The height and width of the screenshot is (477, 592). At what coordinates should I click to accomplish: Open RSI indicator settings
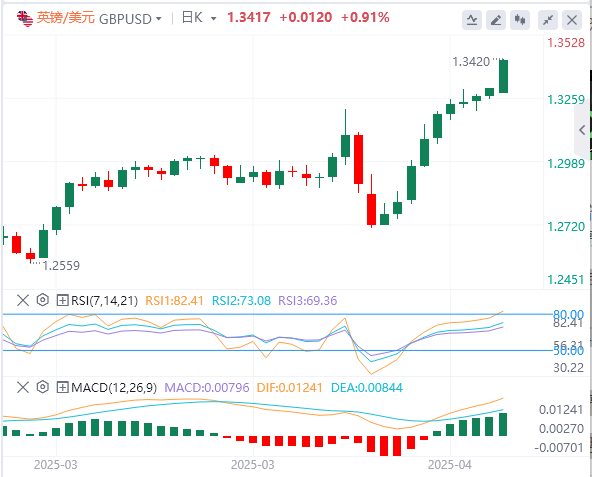coord(43,300)
